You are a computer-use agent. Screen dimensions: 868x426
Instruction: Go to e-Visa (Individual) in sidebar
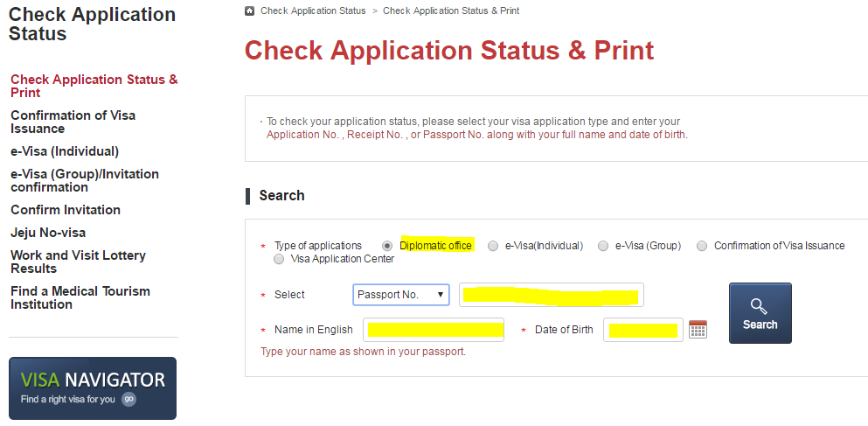tap(65, 151)
